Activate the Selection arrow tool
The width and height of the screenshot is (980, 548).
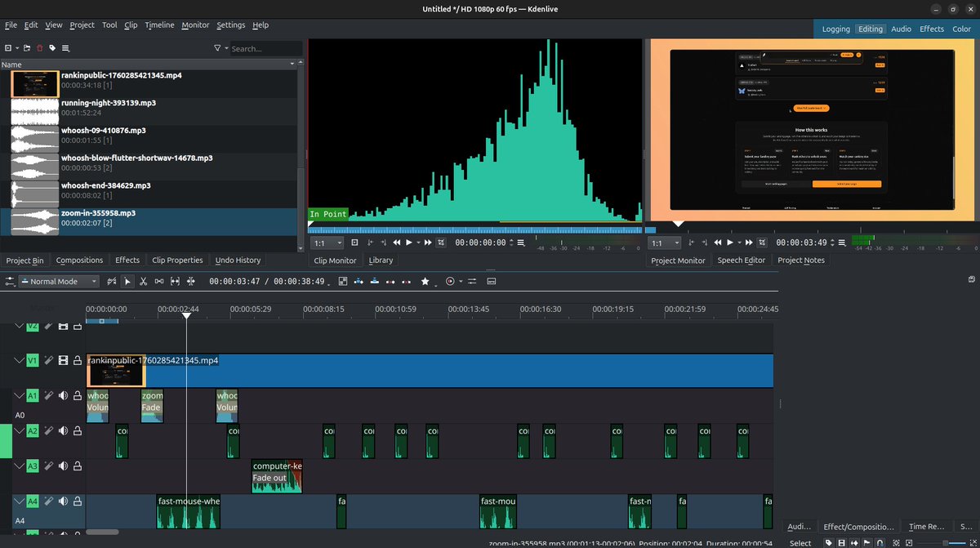[x=127, y=281]
